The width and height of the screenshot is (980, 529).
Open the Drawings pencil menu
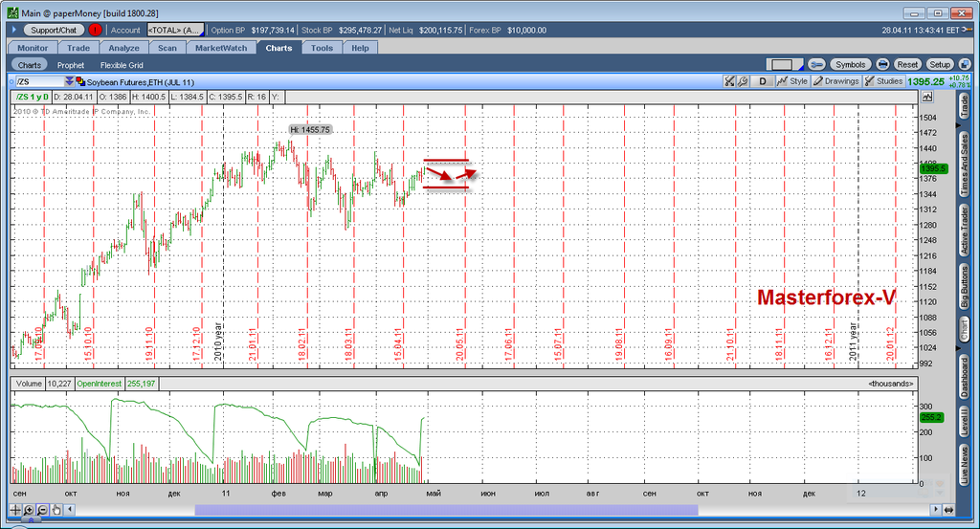tap(836, 81)
